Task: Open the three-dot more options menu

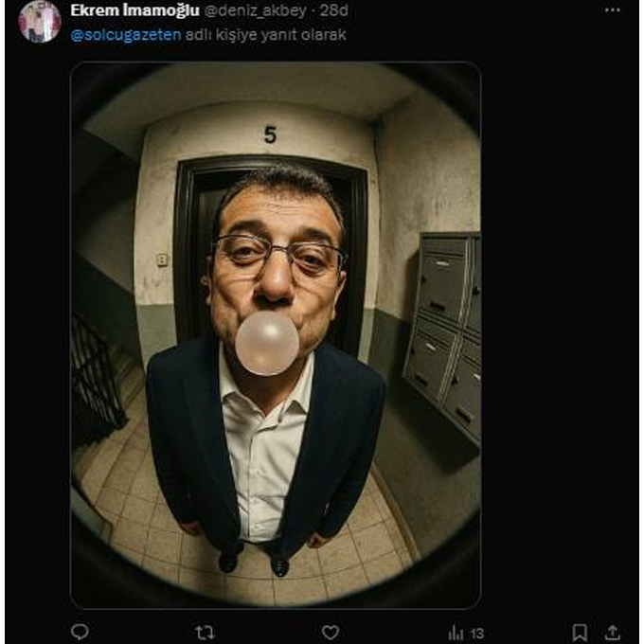Action: [x=613, y=10]
